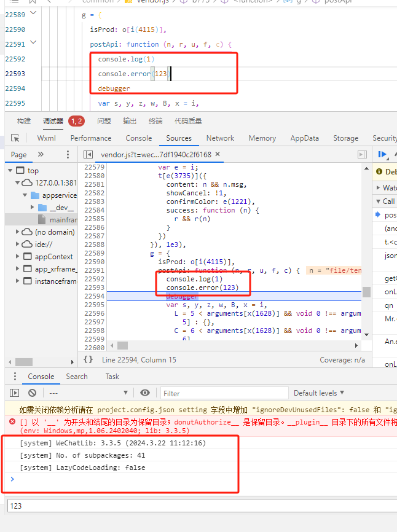Viewport: 397px width, 532px height.
Task: Open the 输出 panel tab
Action: [x=130, y=121]
